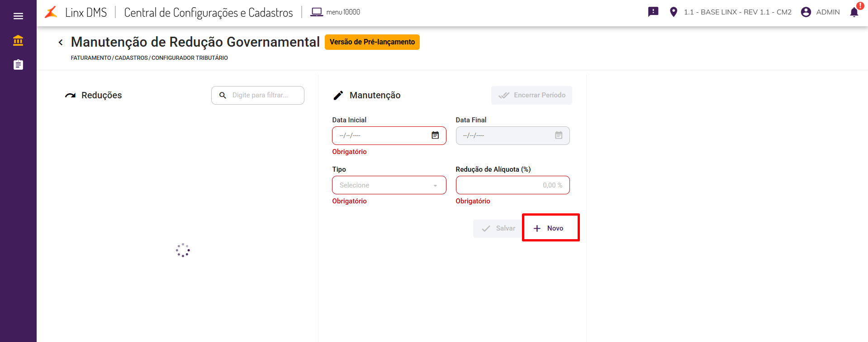Click the Novo button
The height and width of the screenshot is (342, 868).
pyautogui.click(x=550, y=228)
